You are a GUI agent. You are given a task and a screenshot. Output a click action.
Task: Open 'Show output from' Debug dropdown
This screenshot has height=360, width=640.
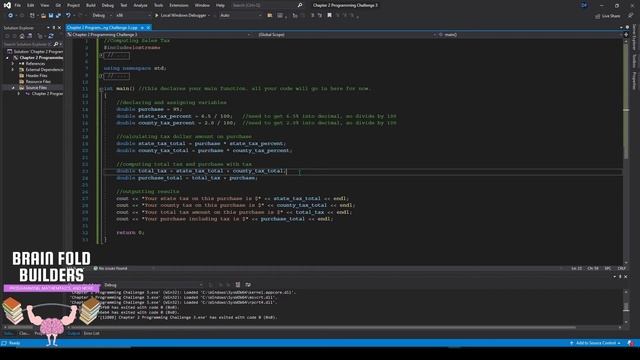coord(153,285)
